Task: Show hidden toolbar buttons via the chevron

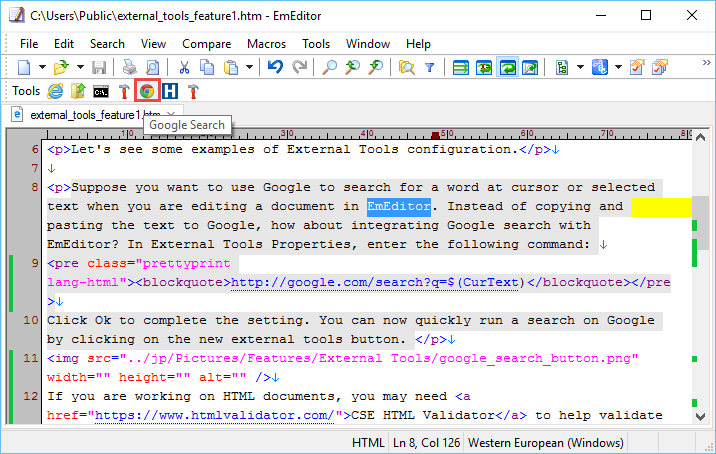Action: click(706, 63)
